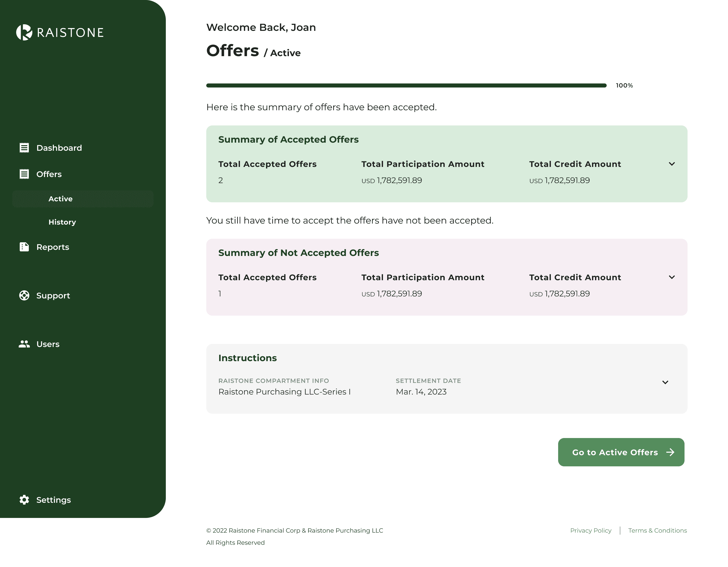Image resolution: width=728 pixels, height=567 pixels.
Task: Open the Reports menu label
Action: click(x=53, y=247)
